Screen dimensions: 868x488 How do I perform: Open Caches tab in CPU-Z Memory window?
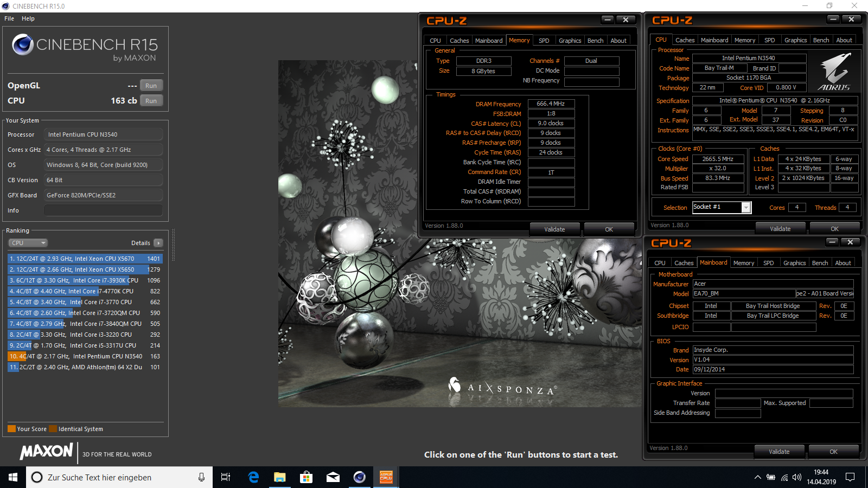click(x=459, y=41)
